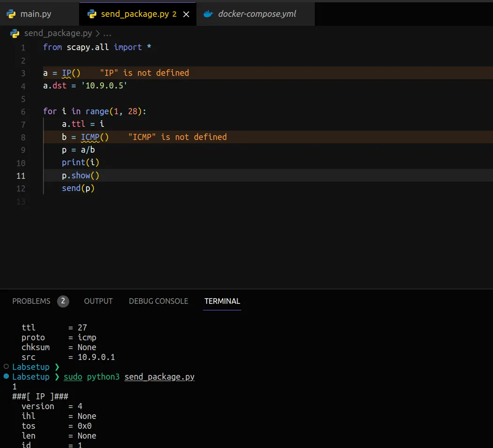
Task: Expand the breadcrumb chevron after send_package.py
Action: point(97,34)
